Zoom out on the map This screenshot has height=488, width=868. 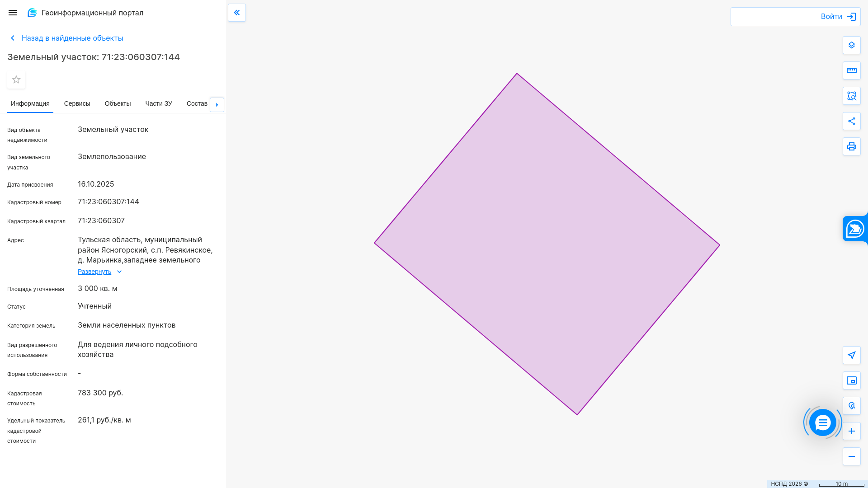tap(851, 456)
